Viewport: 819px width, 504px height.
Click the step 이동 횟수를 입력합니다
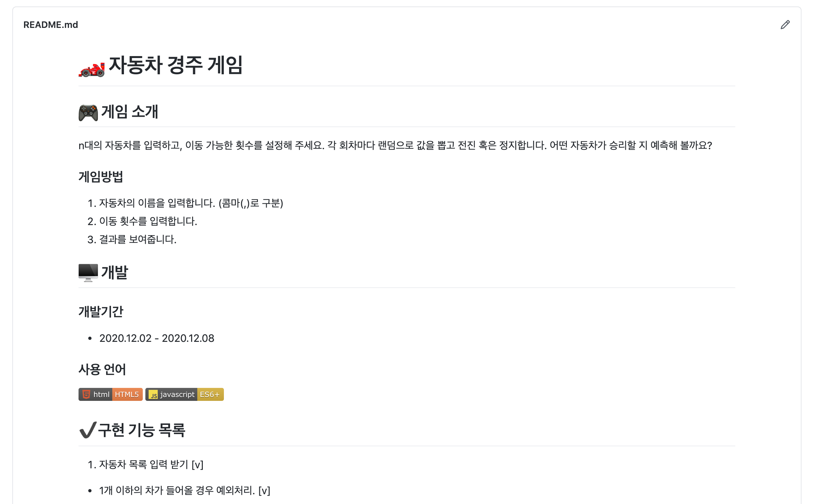[148, 221]
